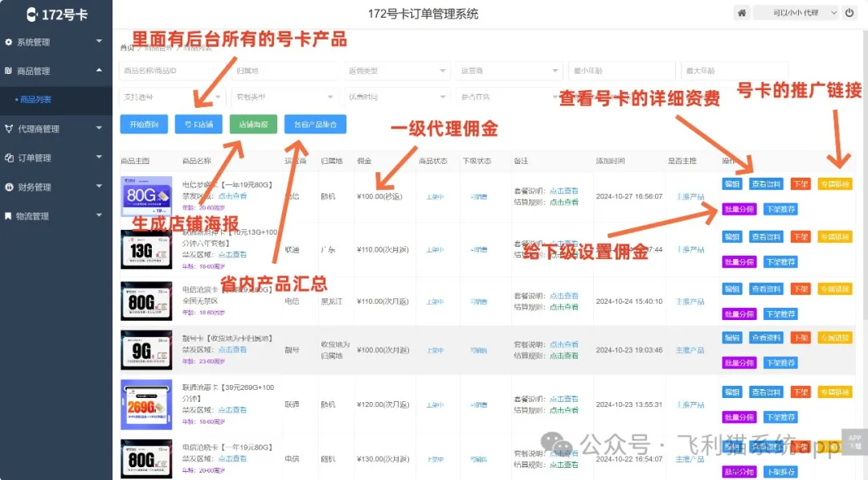Click the 172号卡 logo in sidebar
Image resolution: width=868 pixels, height=480 pixels.
[x=56, y=14]
